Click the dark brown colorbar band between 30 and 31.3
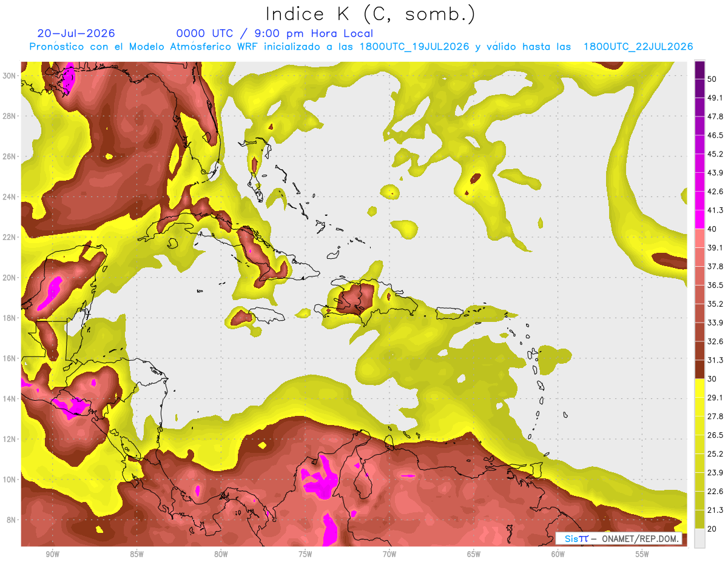The height and width of the screenshot is (562, 728). click(699, 369)
